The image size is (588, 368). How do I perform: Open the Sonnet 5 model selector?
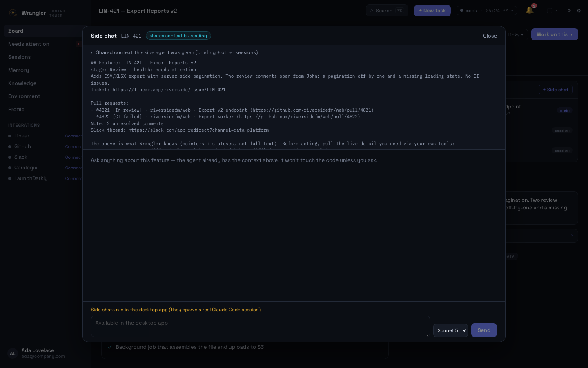[450, 330]
